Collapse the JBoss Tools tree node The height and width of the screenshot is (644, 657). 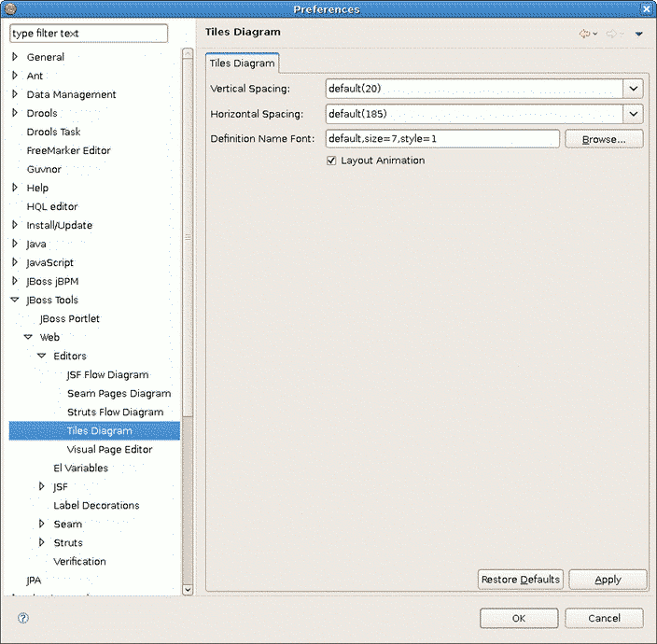tap(15, 300)
